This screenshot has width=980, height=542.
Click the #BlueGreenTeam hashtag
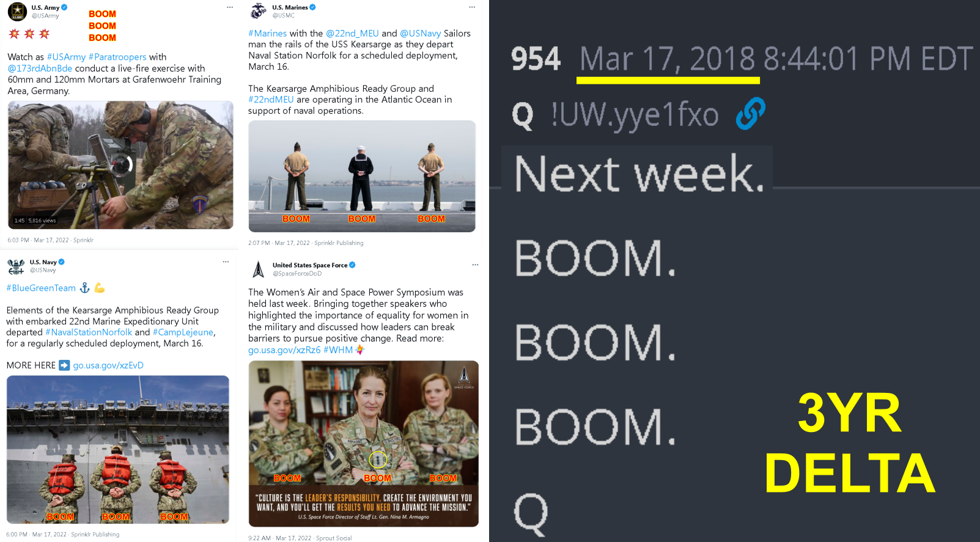41,288
